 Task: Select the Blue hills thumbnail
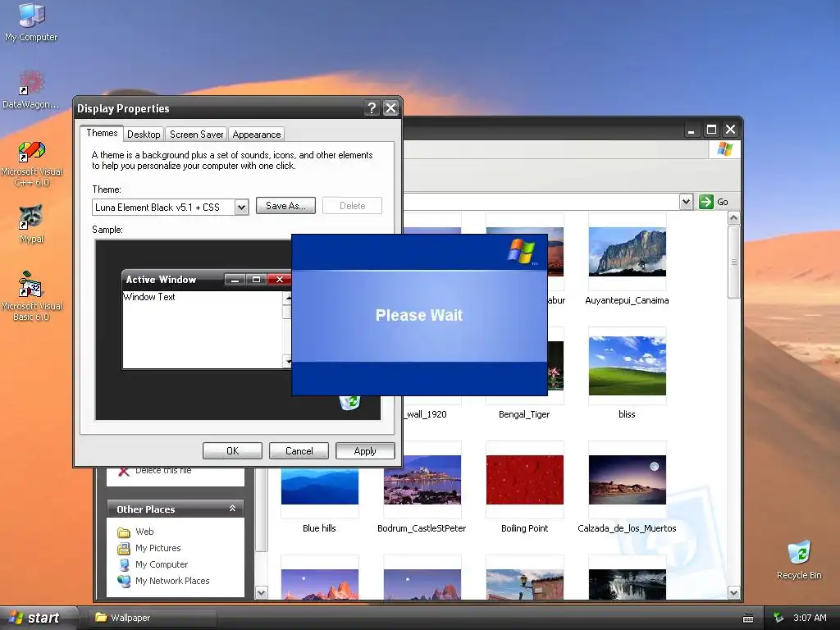point(319,486)
